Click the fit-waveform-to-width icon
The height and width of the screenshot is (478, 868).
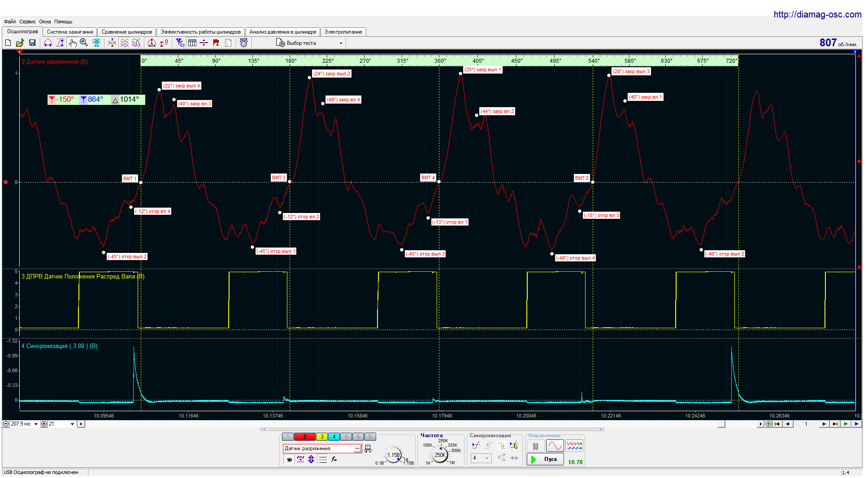(x=96, y=43)
